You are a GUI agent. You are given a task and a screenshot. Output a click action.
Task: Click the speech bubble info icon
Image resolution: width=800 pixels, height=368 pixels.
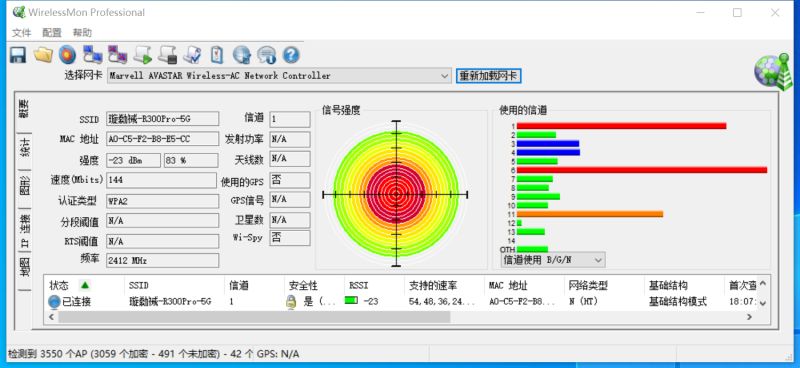(x=266, y=55)
